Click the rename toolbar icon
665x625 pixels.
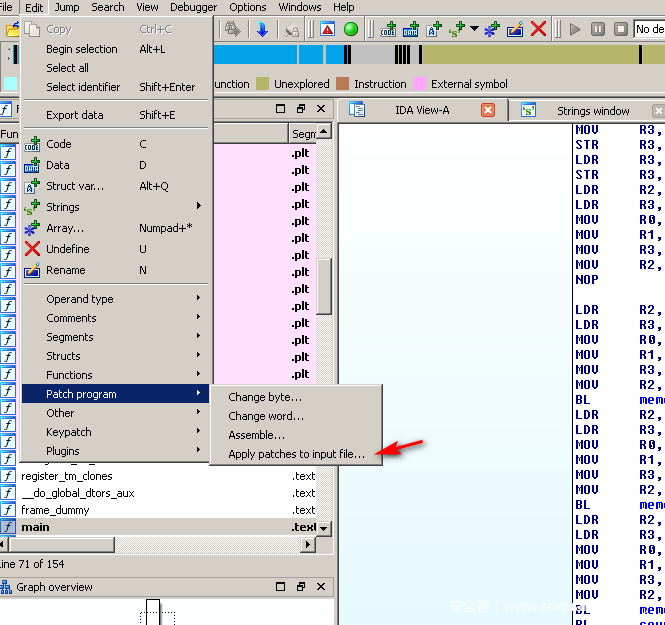[x=515, y=29]
